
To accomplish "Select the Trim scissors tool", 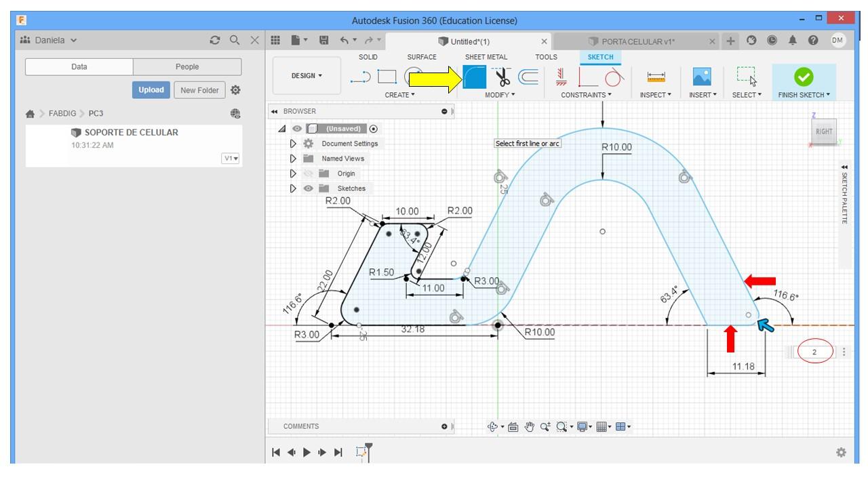I will click(x=502, y=77).
